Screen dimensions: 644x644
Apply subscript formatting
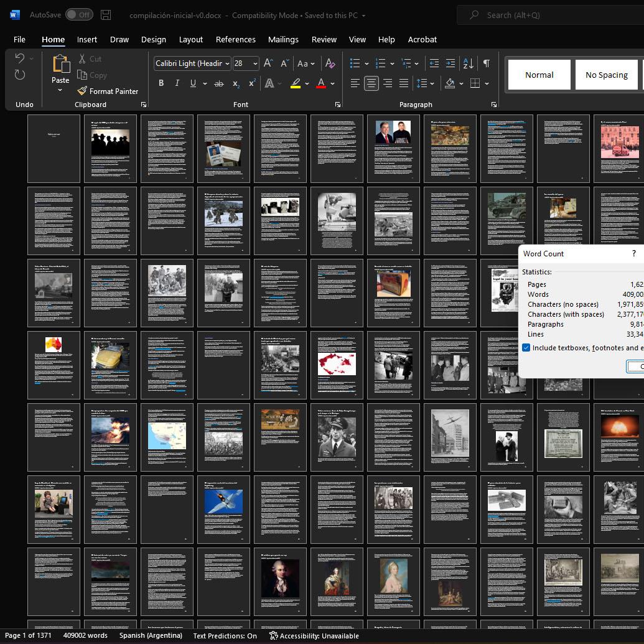click(x=235, y=84)
